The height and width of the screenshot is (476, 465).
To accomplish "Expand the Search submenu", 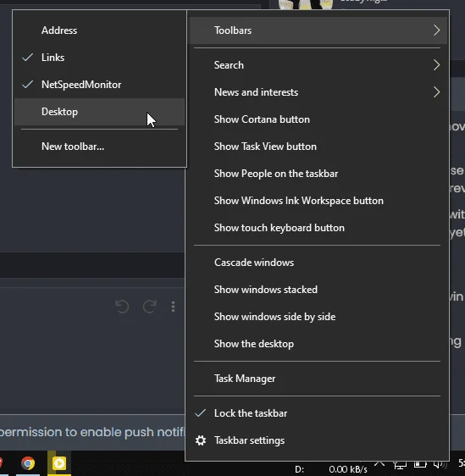I will (317, 65).
